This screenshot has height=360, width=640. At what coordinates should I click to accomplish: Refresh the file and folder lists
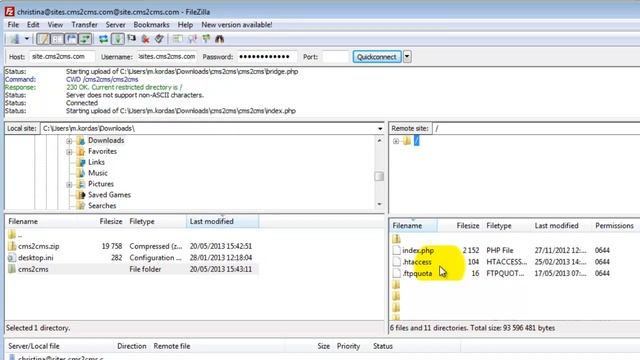[x=104, y=39]
